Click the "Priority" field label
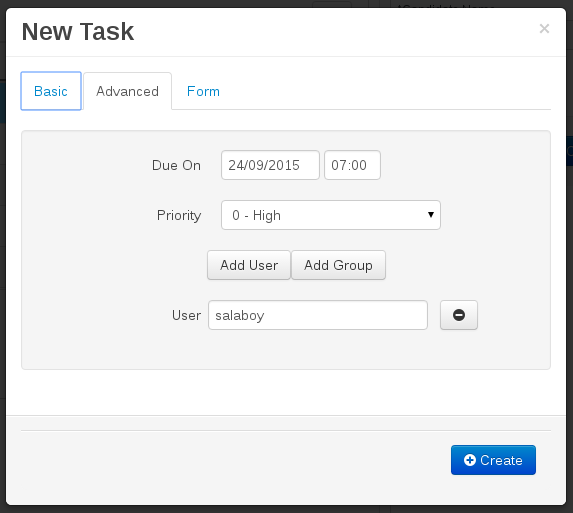Screen dimensions: 573x513 (179, 215)
